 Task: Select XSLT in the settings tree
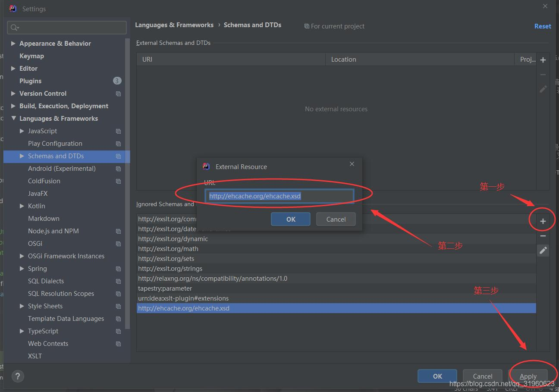click(35, 356)
